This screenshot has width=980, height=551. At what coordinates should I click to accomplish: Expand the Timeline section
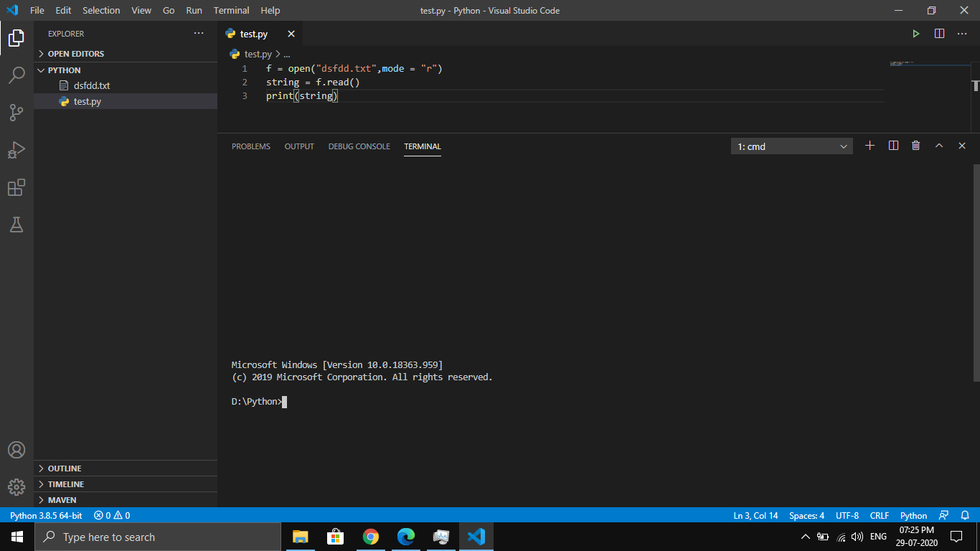pos(126,484)
